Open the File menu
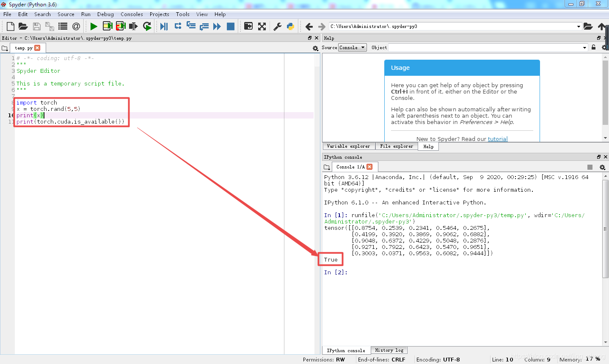This screenshot has height=364, width=609. [7, 14]
